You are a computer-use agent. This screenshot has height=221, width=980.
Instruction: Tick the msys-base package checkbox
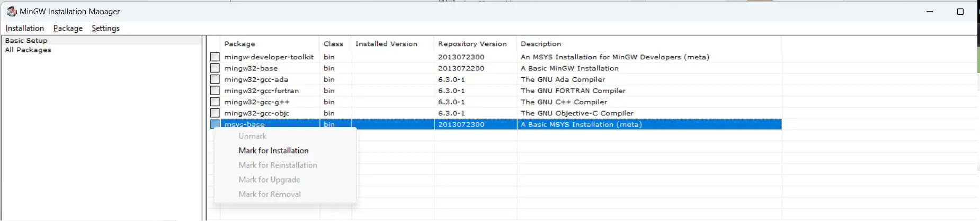(x=215, y=124)
